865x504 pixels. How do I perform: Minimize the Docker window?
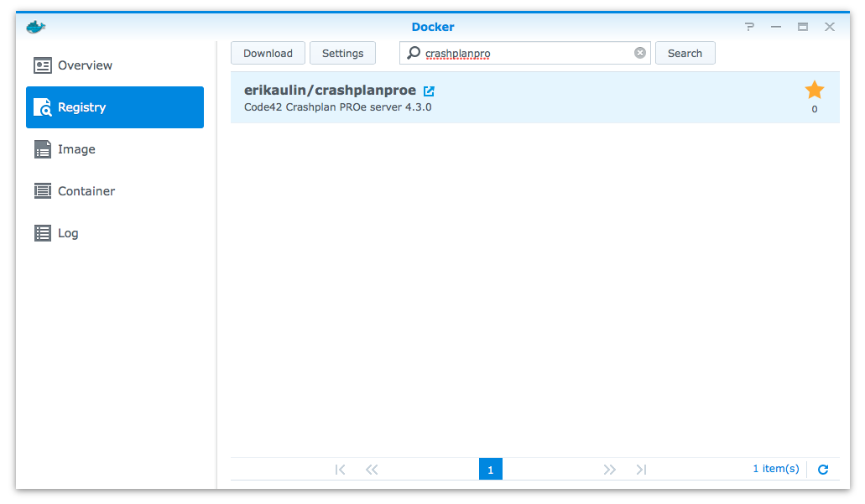click(776, 27)
